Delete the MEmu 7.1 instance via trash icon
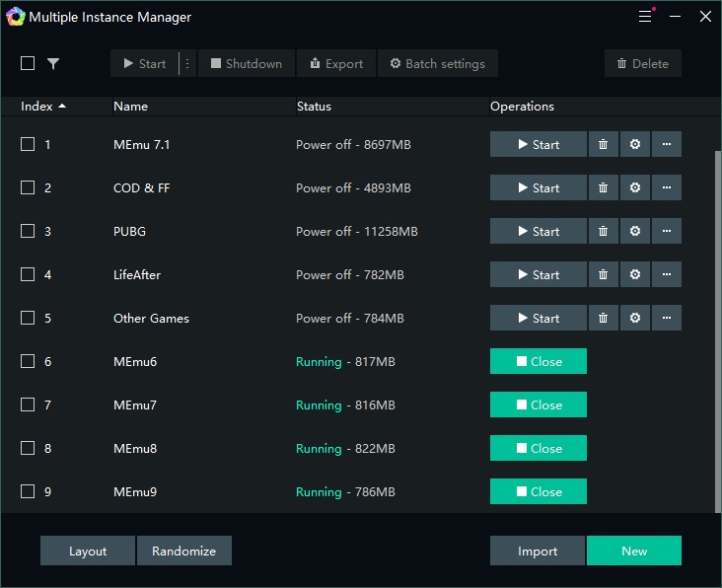The image size is (722, 588). click(603, 145)
